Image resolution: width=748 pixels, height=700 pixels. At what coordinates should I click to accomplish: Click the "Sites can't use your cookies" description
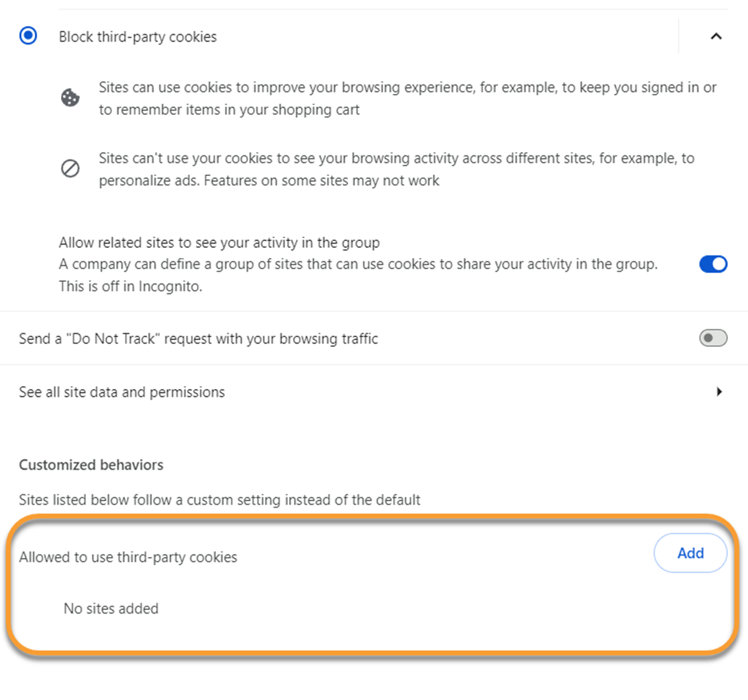coord(396,169)
